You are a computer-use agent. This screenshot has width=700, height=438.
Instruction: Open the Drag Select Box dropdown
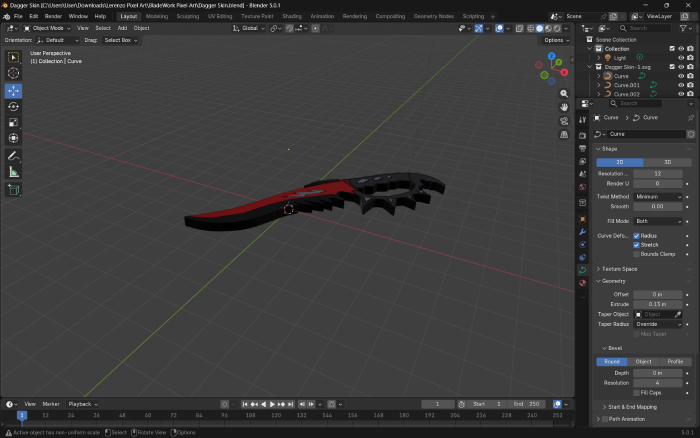(121, 40)
